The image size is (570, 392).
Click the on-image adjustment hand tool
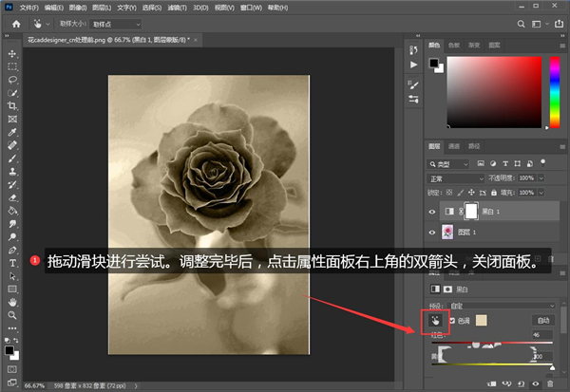point(435,320)
